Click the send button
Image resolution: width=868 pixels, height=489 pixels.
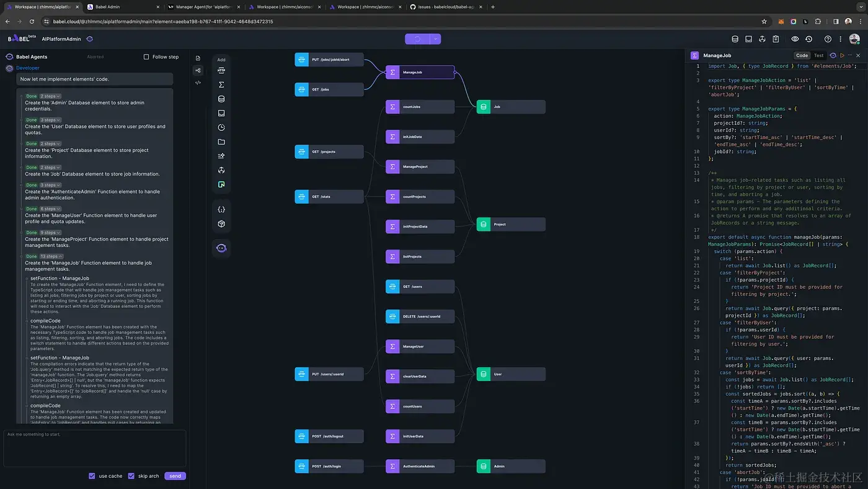175,476
